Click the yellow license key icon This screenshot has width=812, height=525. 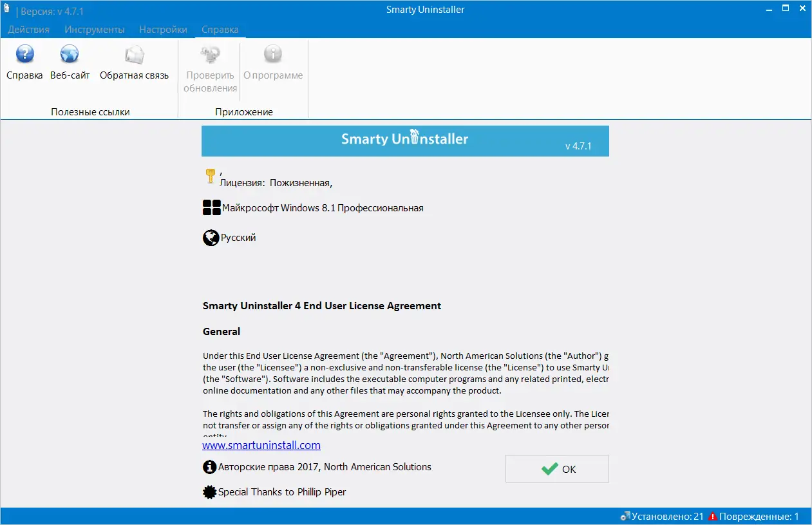pos(210,175)
